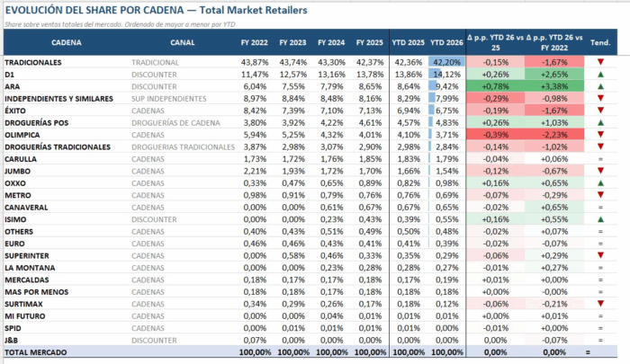Select the +0,29% cell in SUPERINTER row
Viewport: 630px width, 364px height.
coord(554,255)
